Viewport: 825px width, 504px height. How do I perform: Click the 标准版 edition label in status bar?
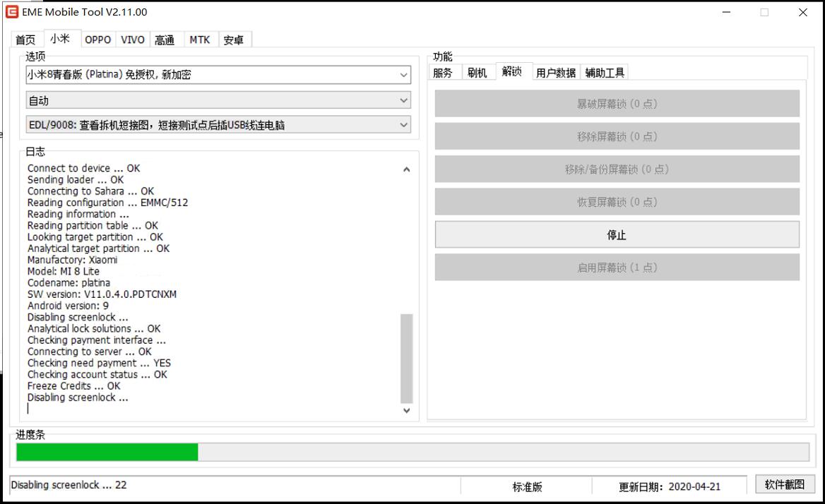pos(527,486)
